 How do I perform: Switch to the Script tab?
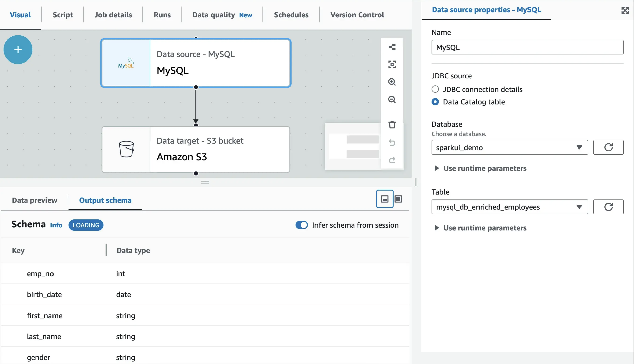click(62, 15)
